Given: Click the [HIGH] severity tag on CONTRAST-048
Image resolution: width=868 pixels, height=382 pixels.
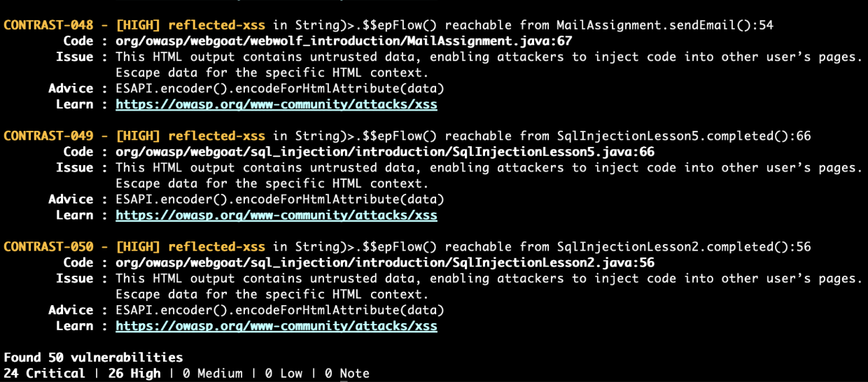Looking at the screenshot, I should pyautogui.click(x=139, y=25).
